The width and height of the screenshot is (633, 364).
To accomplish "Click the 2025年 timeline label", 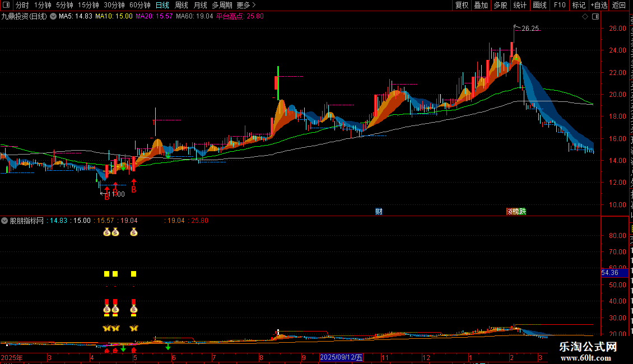I will (12, 358).
